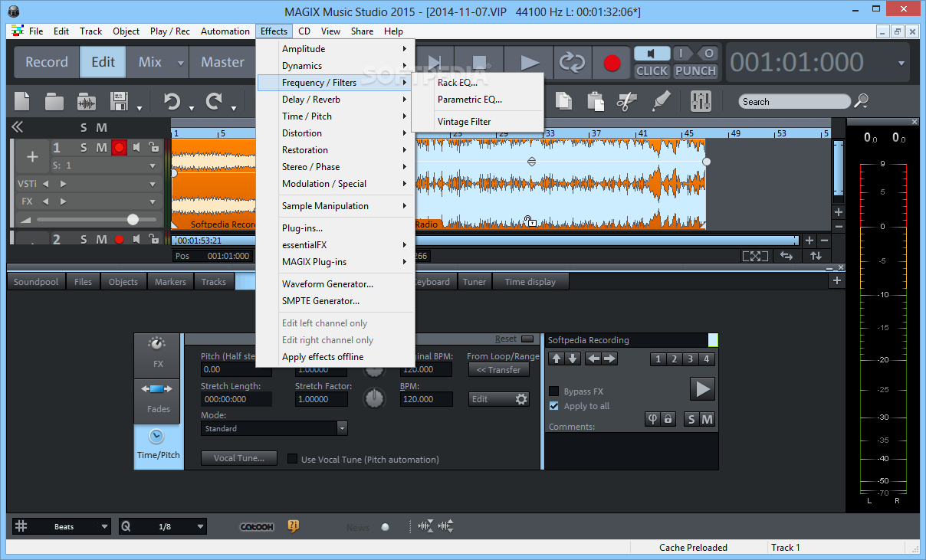
Task: Click the << Transfer button
Action: [498, 369]
